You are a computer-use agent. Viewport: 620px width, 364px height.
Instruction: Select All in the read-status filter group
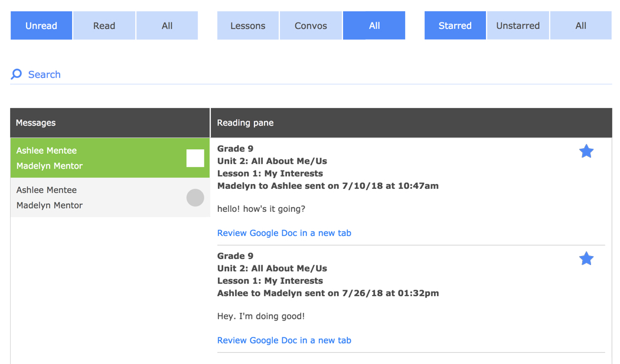tap(167, 26)
